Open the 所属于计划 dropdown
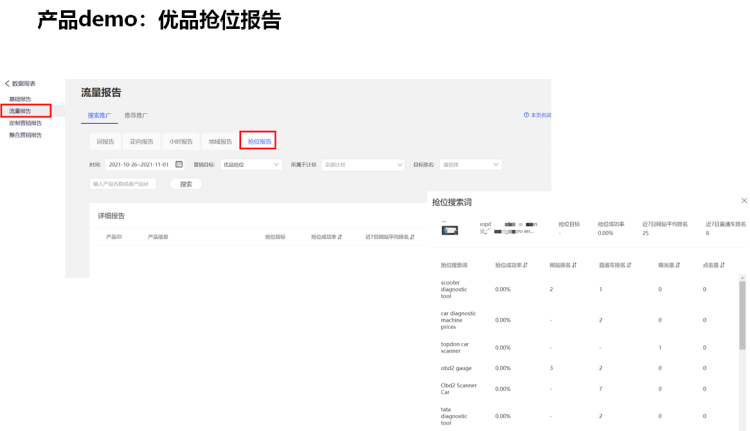 point(362,164)
